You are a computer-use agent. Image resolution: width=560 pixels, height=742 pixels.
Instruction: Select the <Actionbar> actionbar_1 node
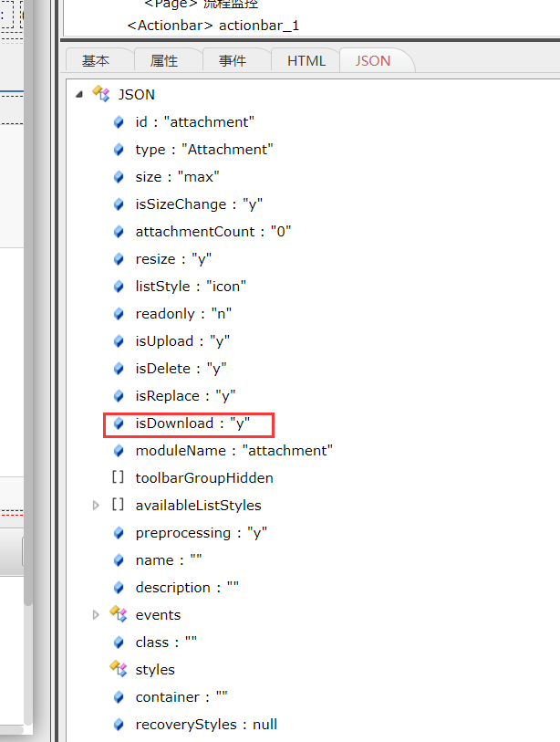coord(213,25)
